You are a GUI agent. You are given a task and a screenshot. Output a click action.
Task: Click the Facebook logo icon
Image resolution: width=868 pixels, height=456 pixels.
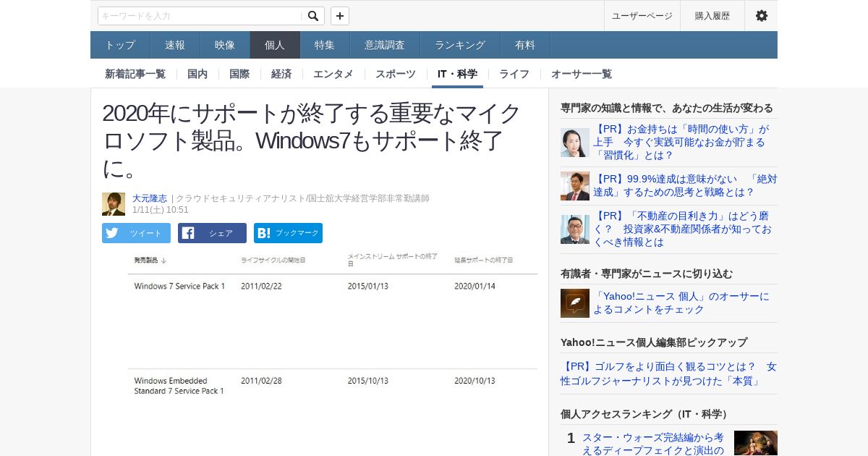(188, 233)
